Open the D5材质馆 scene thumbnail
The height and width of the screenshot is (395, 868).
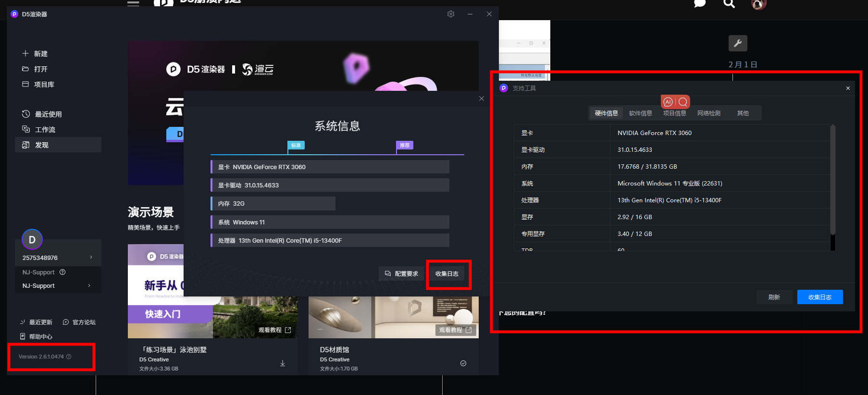click(x=394, y=317)
